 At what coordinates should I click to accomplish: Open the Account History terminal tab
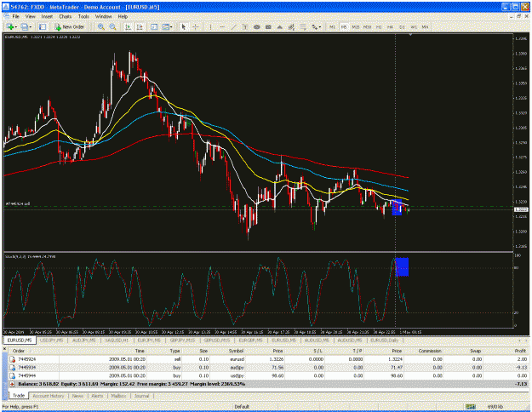click(49, 396)
